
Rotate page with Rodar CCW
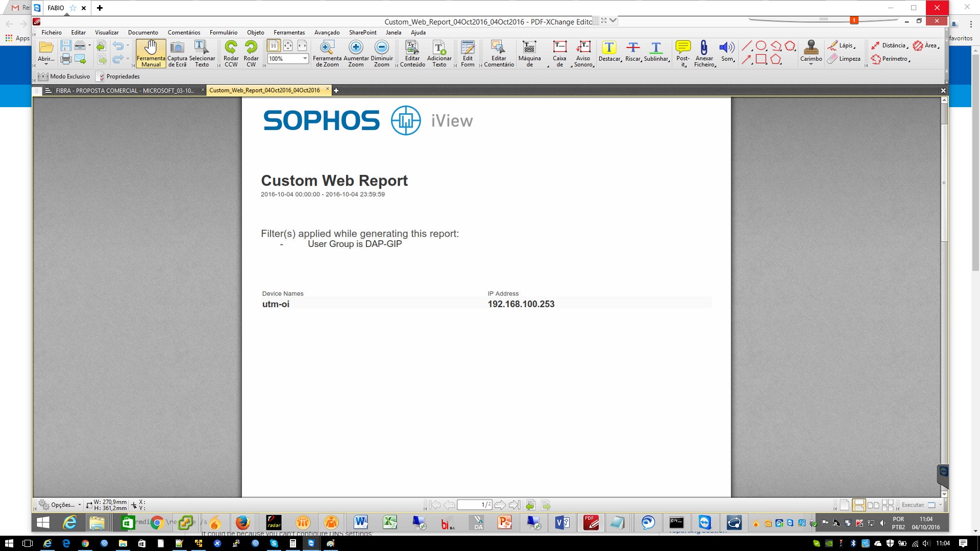[231, 54]
